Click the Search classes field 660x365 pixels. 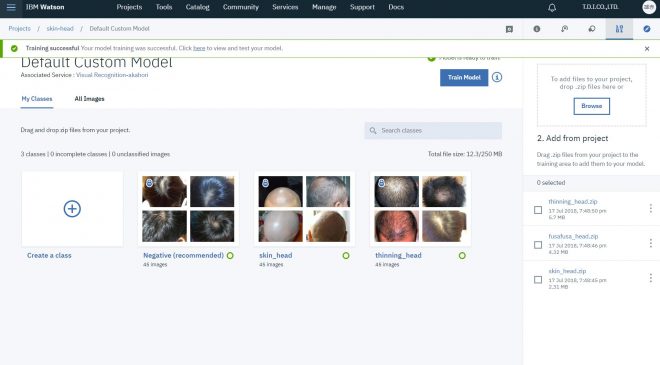[x=433, y=131]
